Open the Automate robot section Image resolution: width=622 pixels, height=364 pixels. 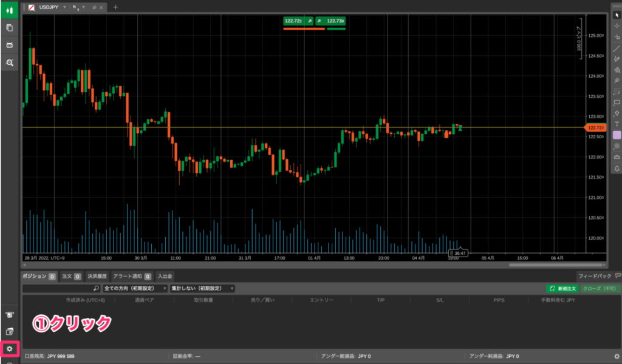pyautogui.click(x=10, y=45)
